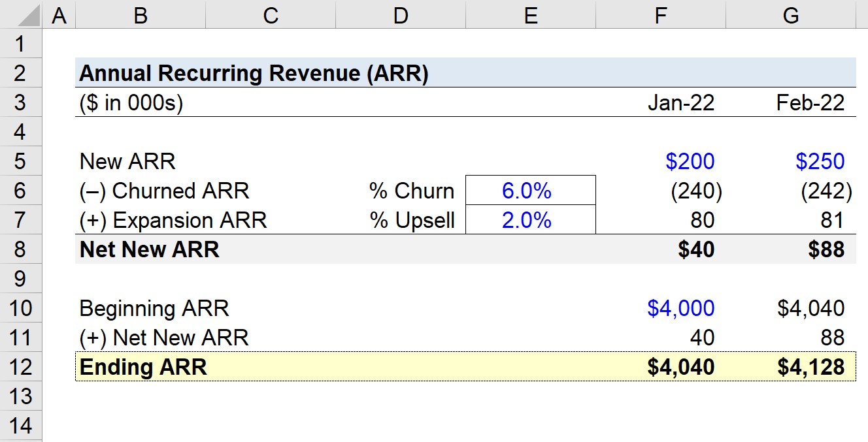Select row 8 header

[x=21, y=249]
